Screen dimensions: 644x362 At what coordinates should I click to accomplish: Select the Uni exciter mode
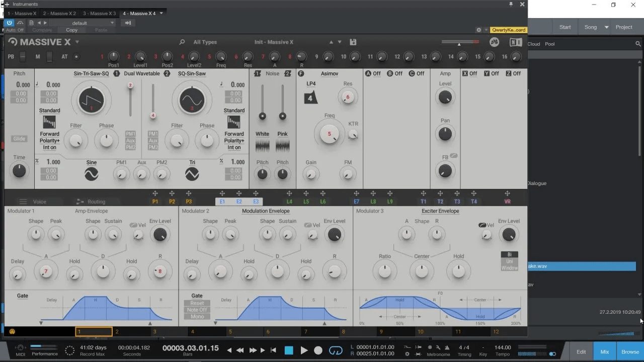click(x=509, y=261)
